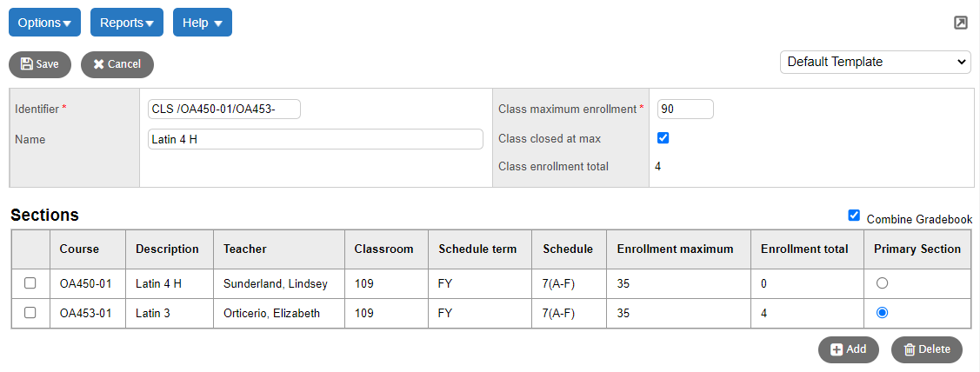Select the OA450-01 row checkbox
The image size is (980, 372).
pos(30,283)
